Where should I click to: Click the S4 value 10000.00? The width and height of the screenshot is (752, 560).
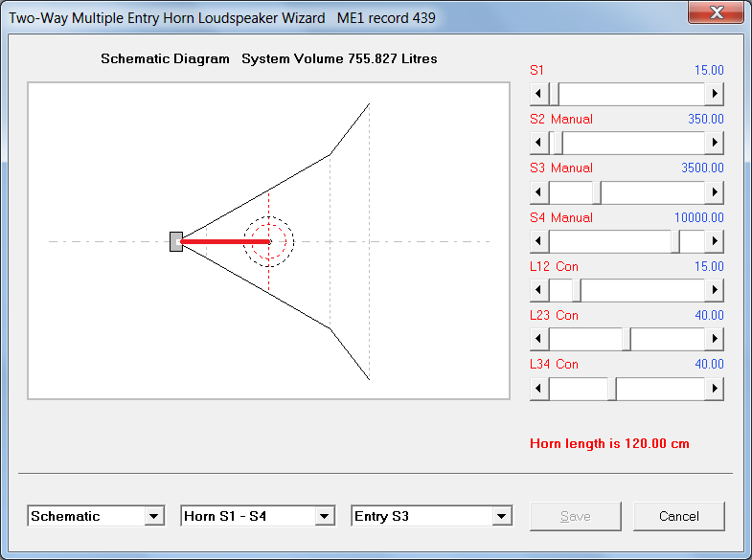click(698, 217)
